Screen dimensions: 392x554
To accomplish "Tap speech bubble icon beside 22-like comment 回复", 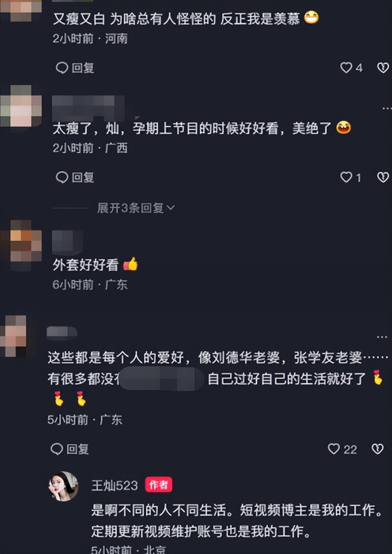I will click(x=57, y=449).
